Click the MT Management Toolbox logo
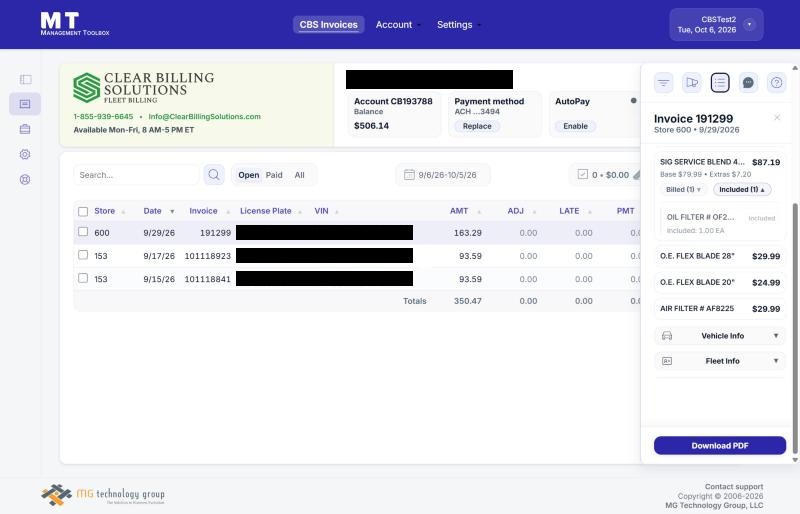This screenshot has width=800, height=514. (75, 24)
